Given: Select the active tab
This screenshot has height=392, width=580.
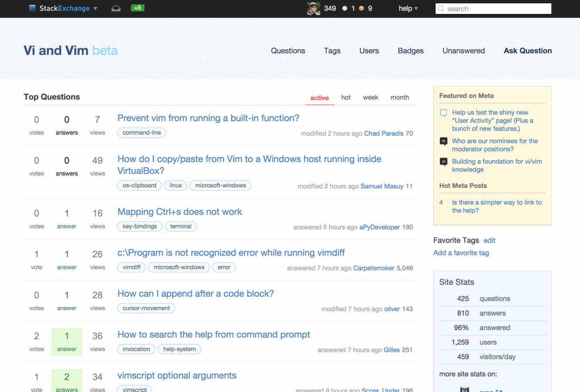Looking at the screenshot, I should [x=319, y=98].
